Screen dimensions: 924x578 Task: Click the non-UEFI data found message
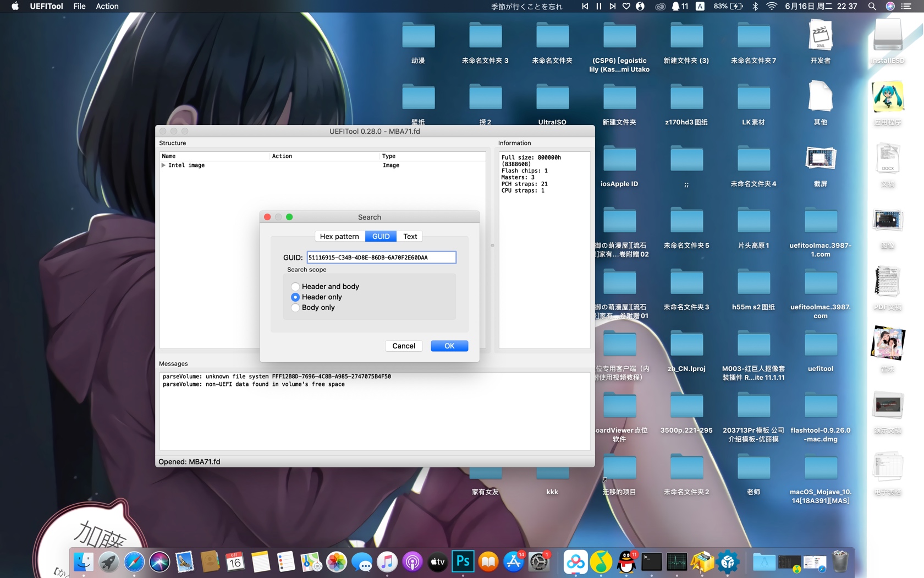point(254,384)
